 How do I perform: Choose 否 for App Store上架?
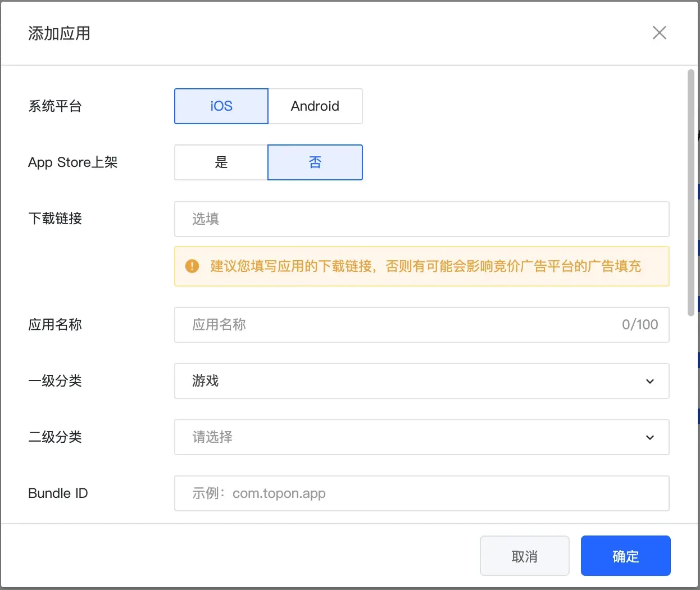pyautogui.click(x=315, y=162)
